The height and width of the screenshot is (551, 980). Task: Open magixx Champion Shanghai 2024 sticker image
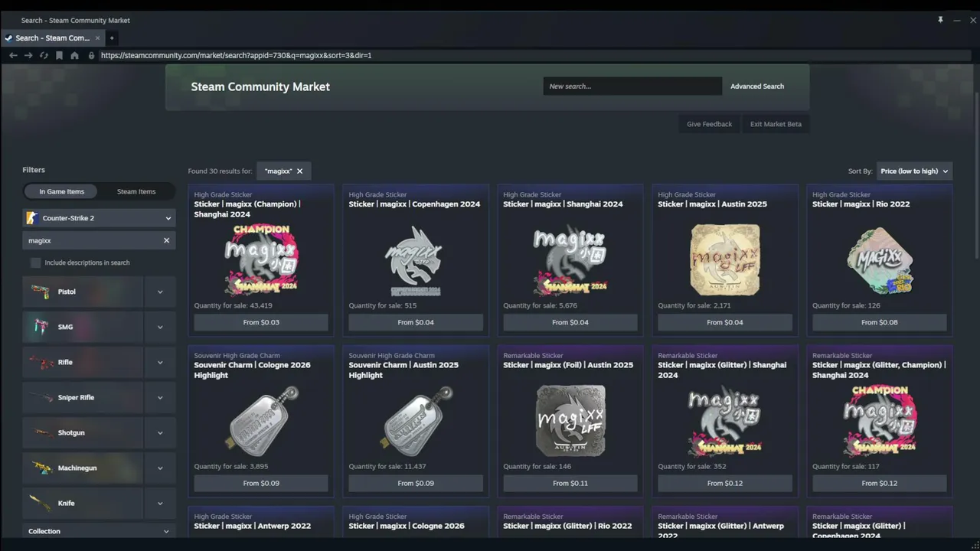point(261,260)
